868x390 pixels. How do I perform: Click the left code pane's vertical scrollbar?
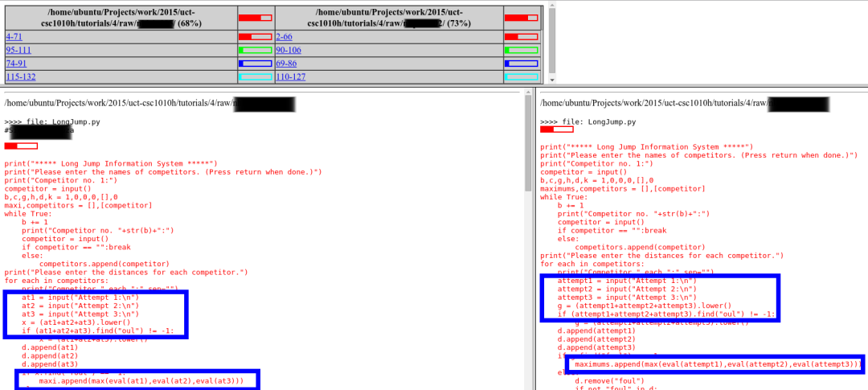click(x=527, y=238)
